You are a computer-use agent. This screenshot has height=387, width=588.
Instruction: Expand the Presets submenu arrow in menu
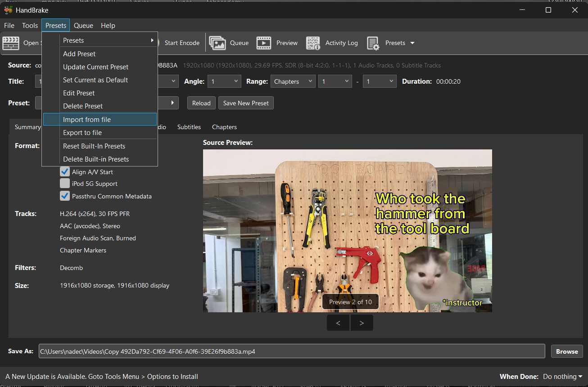(152, 40)
